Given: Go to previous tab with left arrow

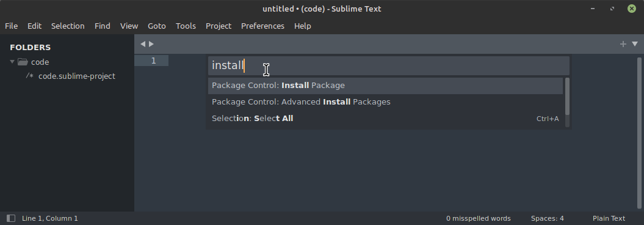Looking at the screenshot, I should pyautogui.click(x=142, y=44).
